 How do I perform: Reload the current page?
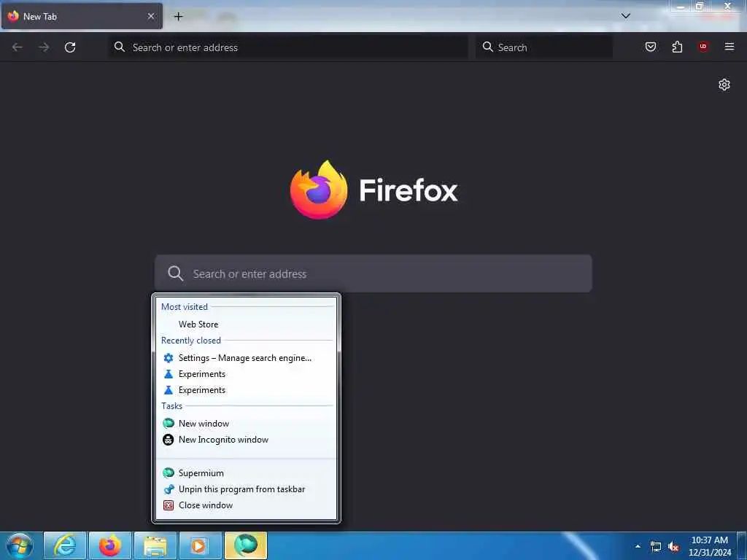tap(70, 47)
